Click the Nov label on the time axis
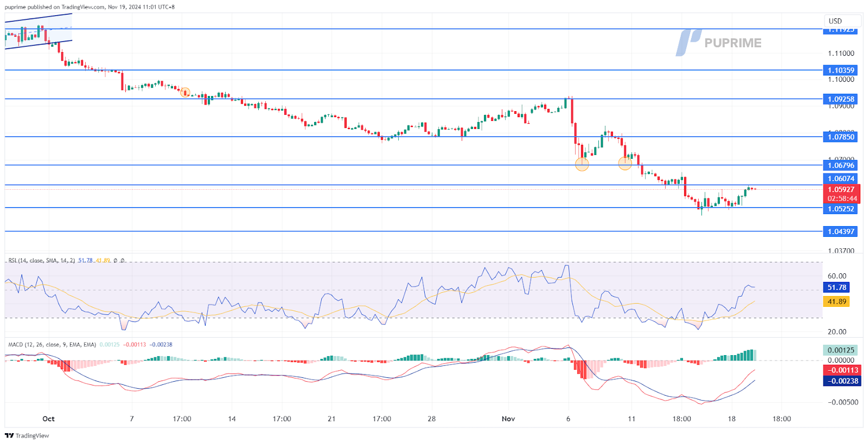This screenshot has width=868, height=444. point(508,419)
